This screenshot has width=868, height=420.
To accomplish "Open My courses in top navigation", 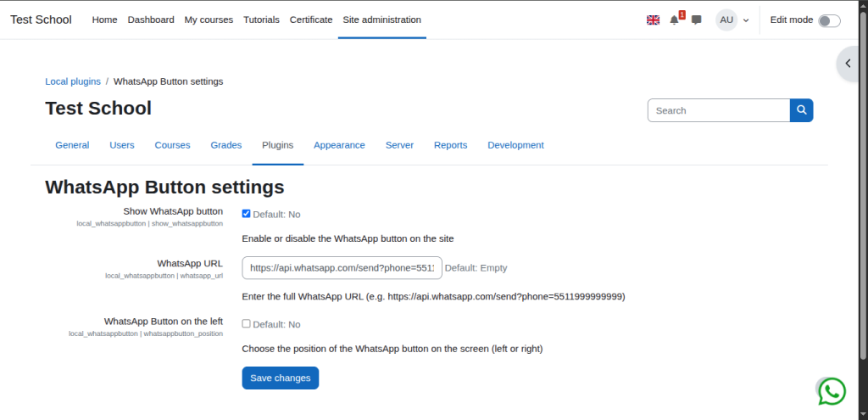I will click(x=209, y=20).
